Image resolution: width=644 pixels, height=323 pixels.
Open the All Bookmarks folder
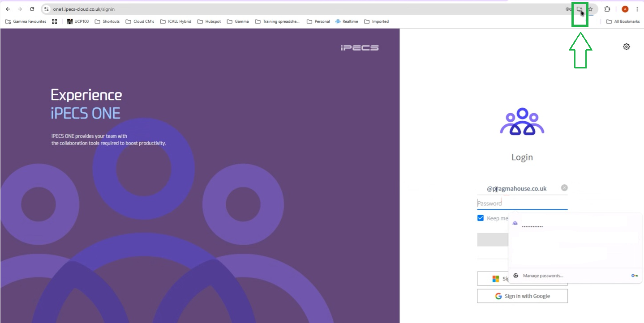pyautogui.click(x=623, y=21)
